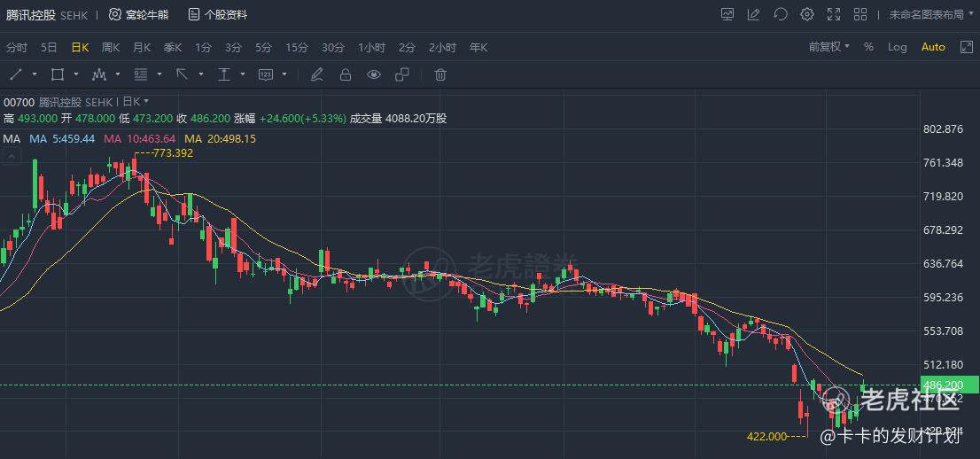Toggle Log scale mode
This screenshot has height=459, width=980.
click(x=898, y=47)
